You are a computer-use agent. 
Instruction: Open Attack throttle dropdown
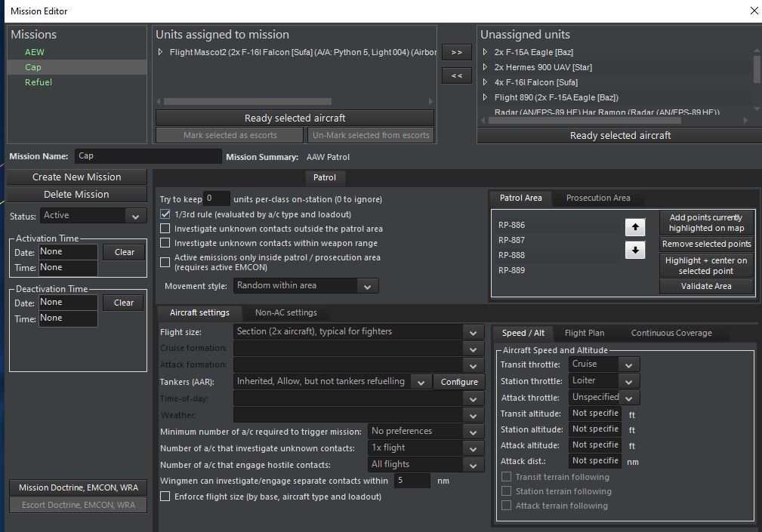604,398
